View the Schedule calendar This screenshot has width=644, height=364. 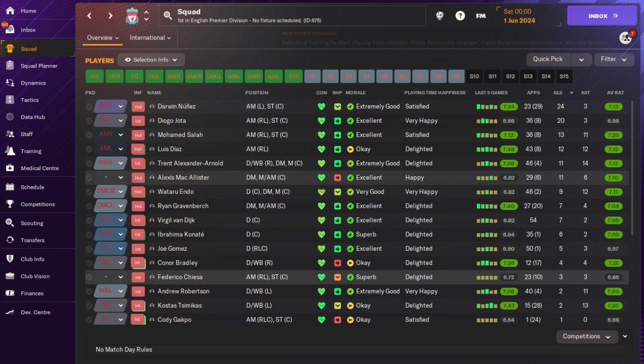[32, 187]
